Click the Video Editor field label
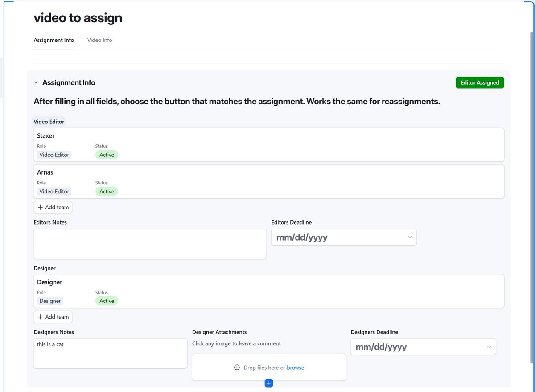This screenshot has height=392, width=535. coord(49,122)
